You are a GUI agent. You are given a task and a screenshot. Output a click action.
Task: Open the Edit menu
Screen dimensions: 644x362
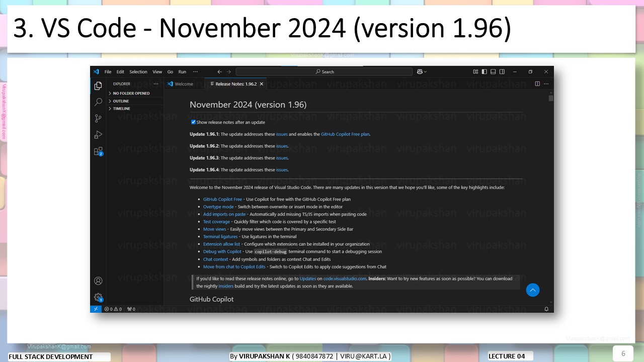coord(120,72)
